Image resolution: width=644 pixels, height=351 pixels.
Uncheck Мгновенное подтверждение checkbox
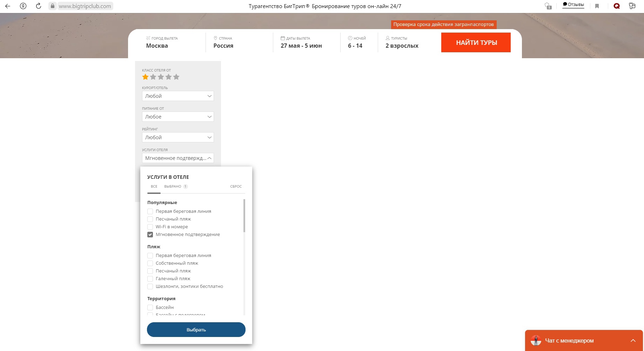(x=150, y=235)
